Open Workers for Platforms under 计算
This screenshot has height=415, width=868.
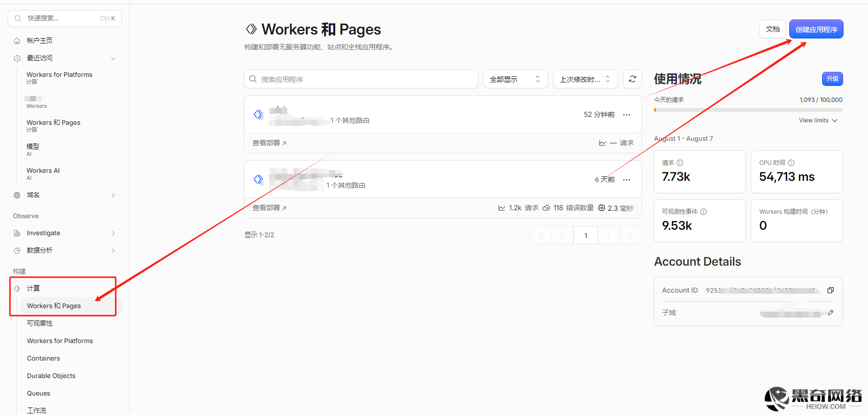[x=60, y=341]
